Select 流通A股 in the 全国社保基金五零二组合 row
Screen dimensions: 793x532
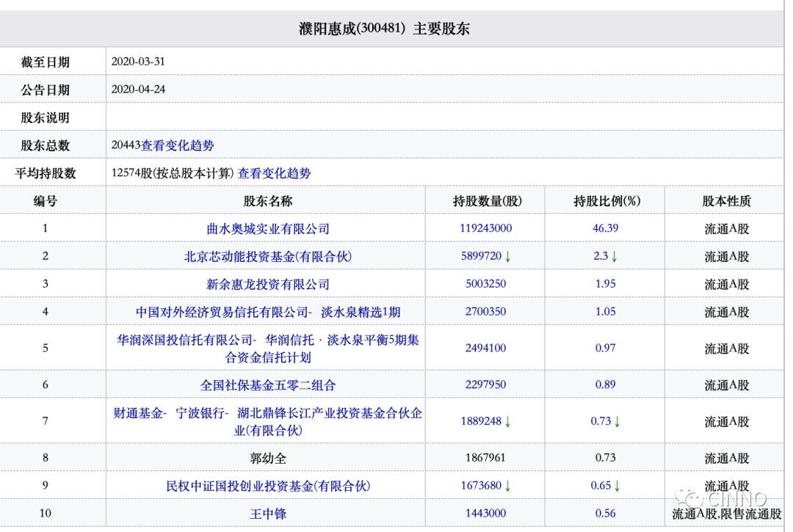click(727, 385)
